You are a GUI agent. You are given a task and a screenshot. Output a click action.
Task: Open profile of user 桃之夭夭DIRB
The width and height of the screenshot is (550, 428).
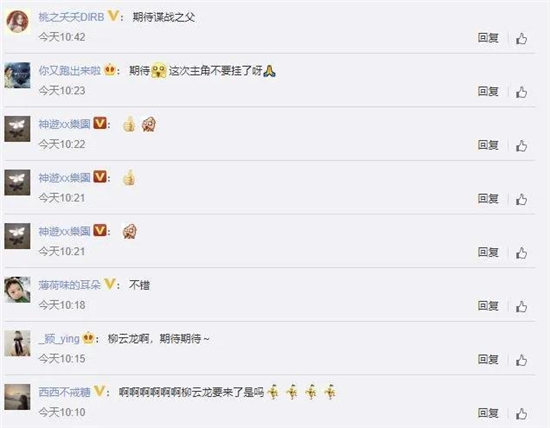[71, 16]
